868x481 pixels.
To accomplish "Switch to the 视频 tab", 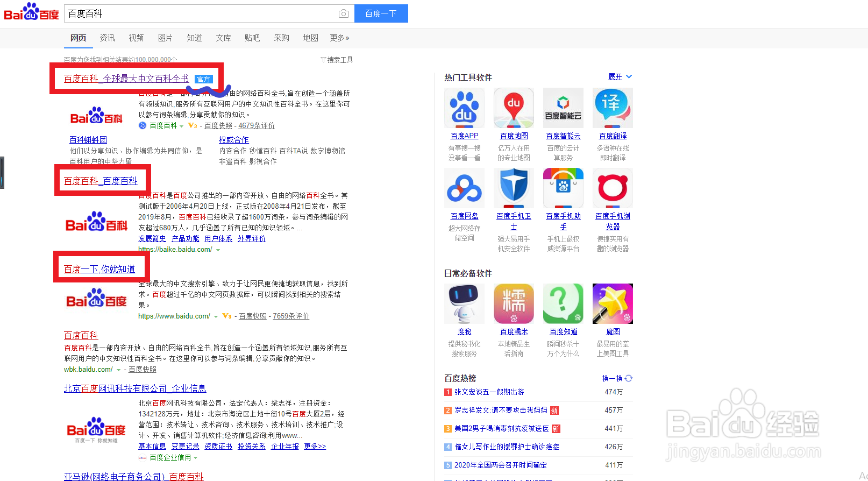I will coord(137,38).
